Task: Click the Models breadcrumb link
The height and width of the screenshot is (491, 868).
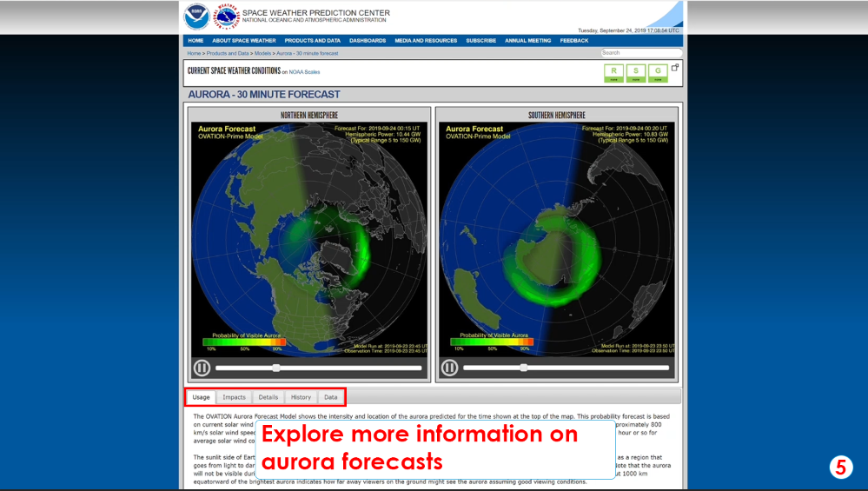Action: 262,53
